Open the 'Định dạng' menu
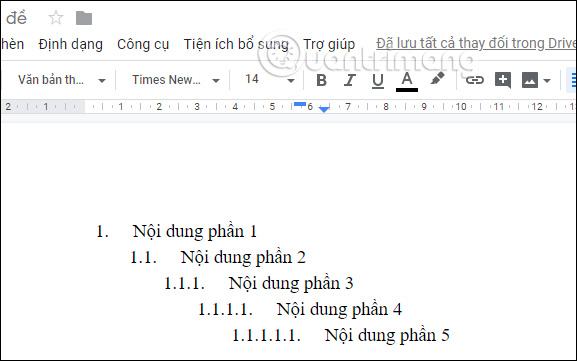 click(71, 44)
